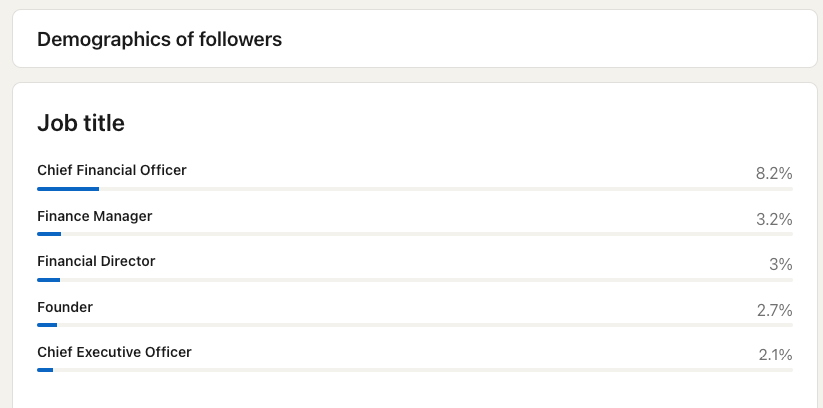Click the Founder blue progress bar
Image resolution: width=823 pixels, height=408 pixels.
47,325
